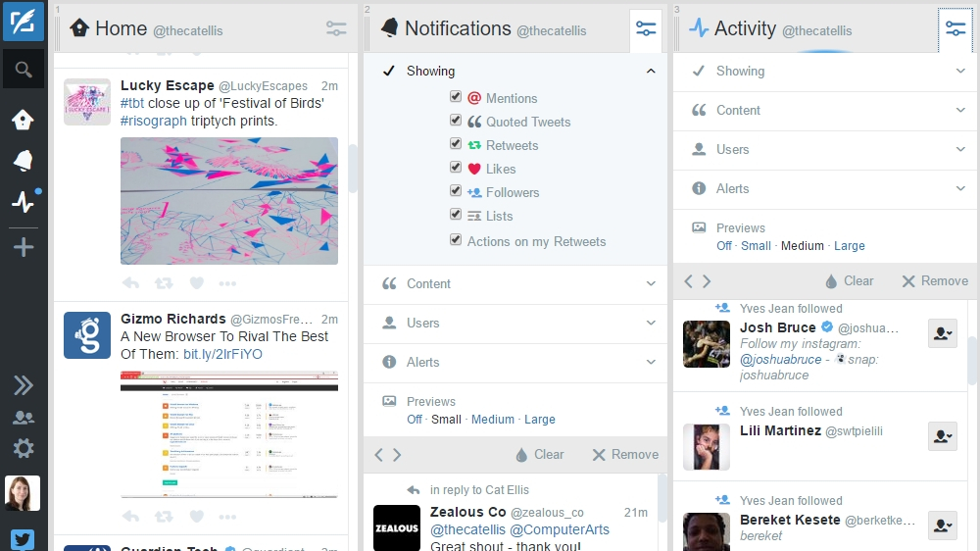Uncheck the Retweets checkbox

(456, 143)
